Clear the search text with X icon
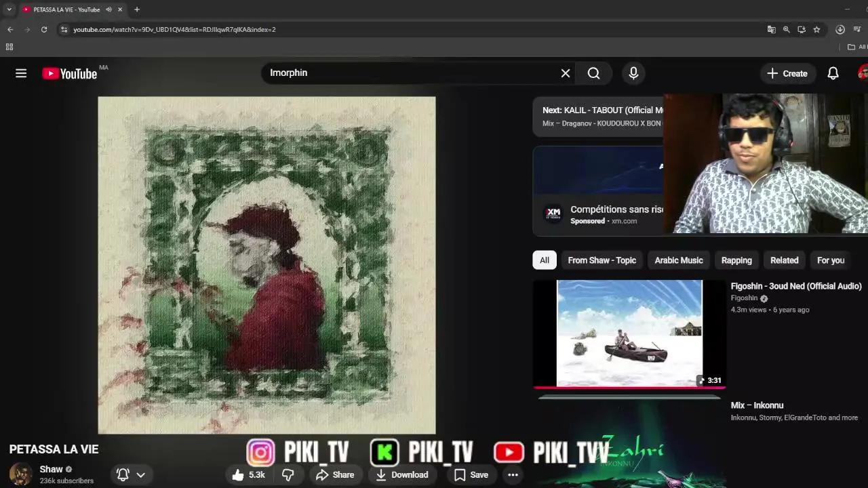This screenshot has height=488, width=868. tap(566, 73)
